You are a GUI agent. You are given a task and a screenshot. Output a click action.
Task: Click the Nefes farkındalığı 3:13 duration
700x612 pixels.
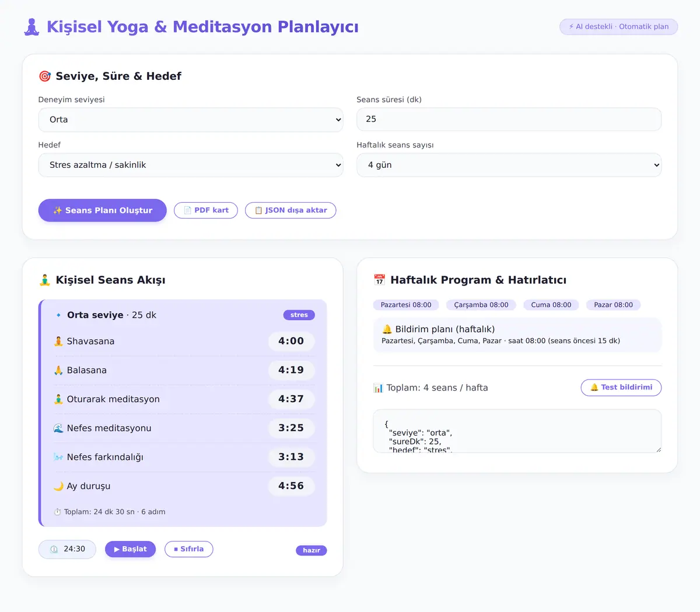point(291,457)
